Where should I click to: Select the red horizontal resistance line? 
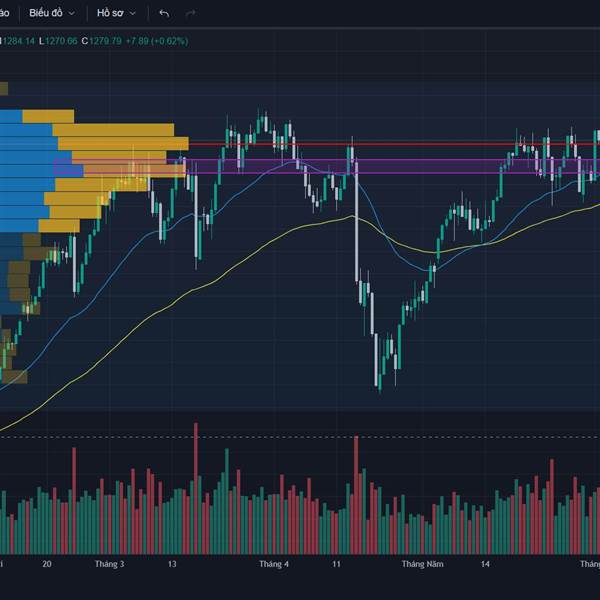point(394,144)
